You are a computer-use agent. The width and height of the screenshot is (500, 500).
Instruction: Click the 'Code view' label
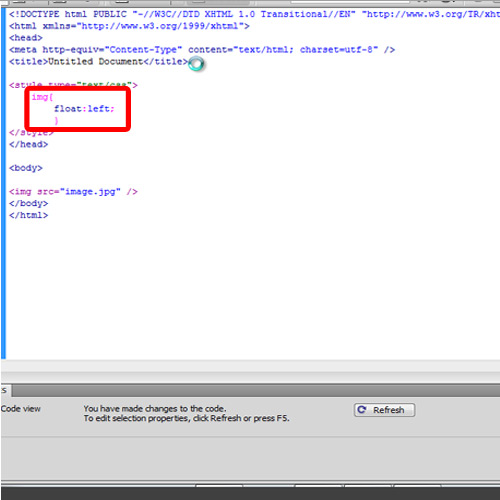click(x=21, y=409)
